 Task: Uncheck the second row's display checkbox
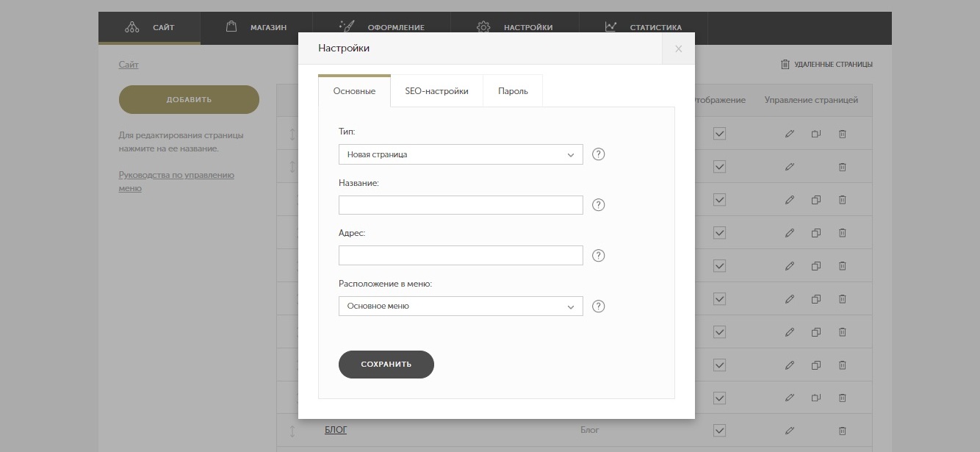point(719,167)
